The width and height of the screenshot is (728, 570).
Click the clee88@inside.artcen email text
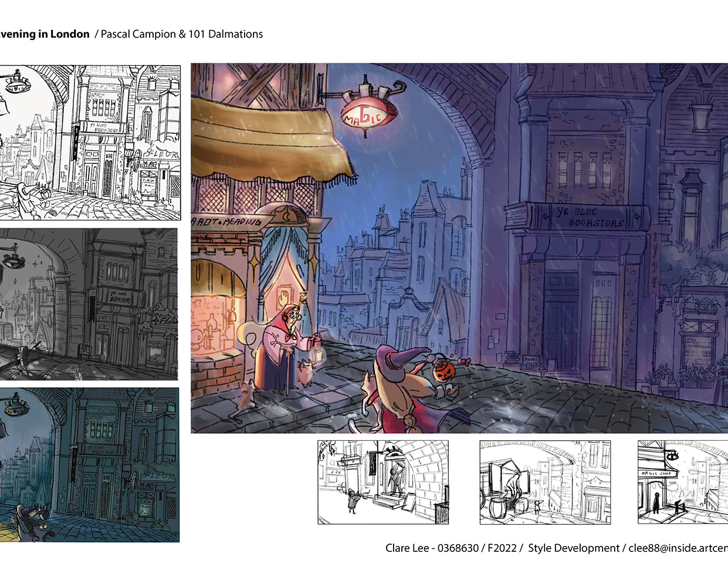pyautogui.click(x=678, y=548)
